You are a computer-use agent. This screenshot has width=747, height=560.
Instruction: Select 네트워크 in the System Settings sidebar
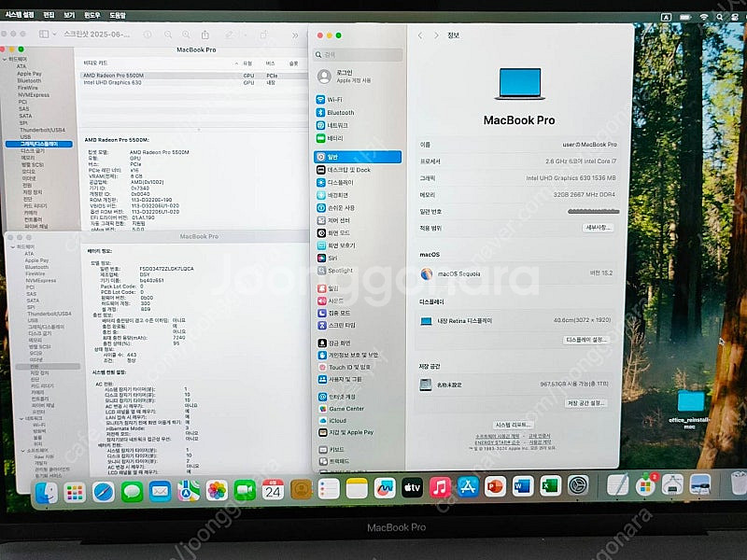tap(332, 125)
